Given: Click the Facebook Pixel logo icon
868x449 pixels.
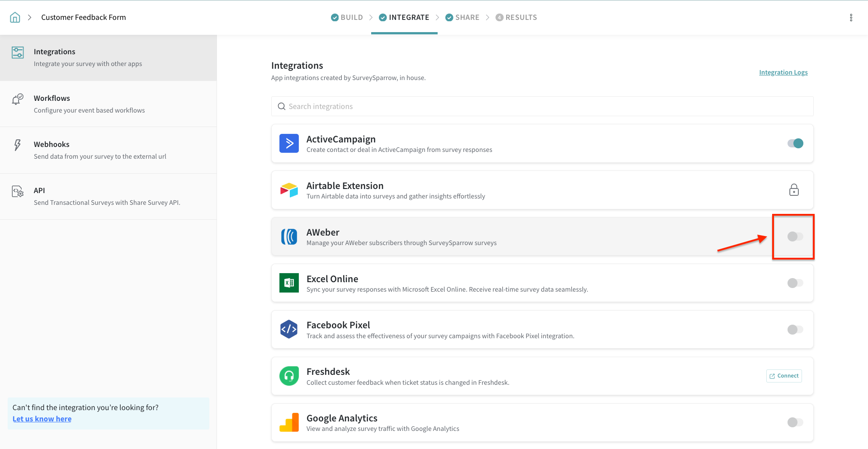Looking at the screenshot, I should point(289,330).
